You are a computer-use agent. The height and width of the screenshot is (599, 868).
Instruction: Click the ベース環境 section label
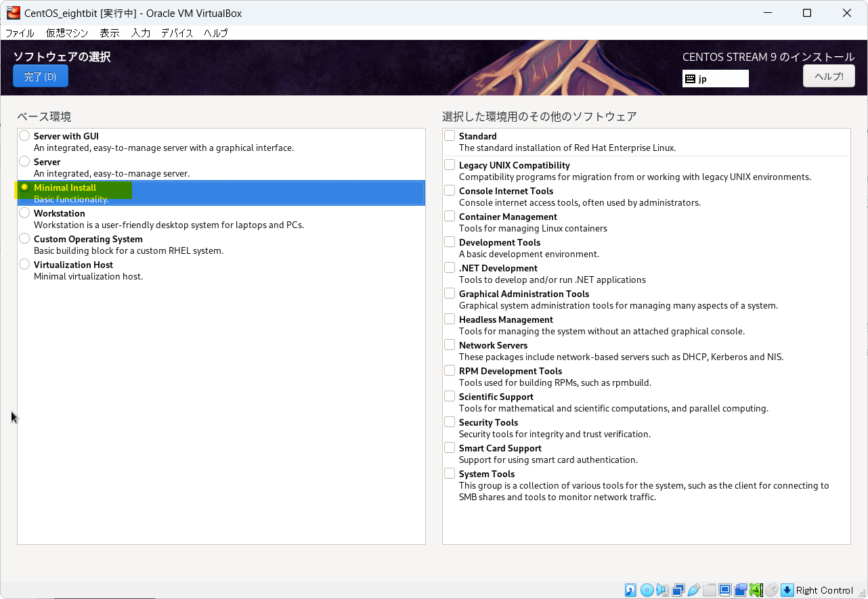[44, 116]
